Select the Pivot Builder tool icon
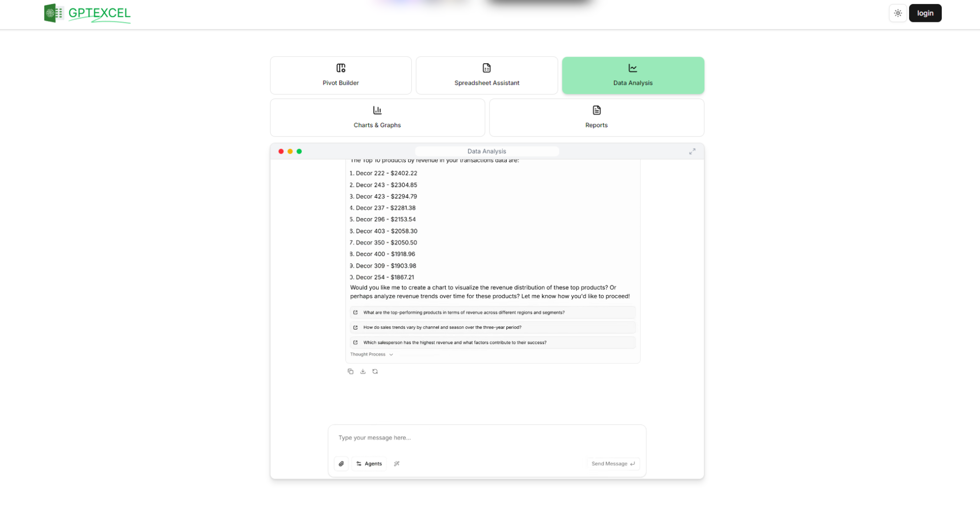The height and width of the screenshot is (524, 980). pos(340,68)
